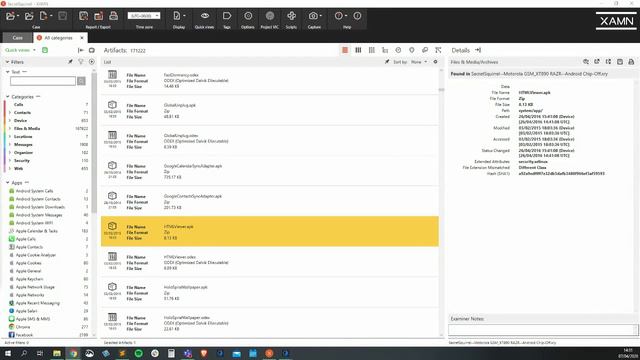
Task: Open the time zone dropdown
Action: (x=144, y=16)
